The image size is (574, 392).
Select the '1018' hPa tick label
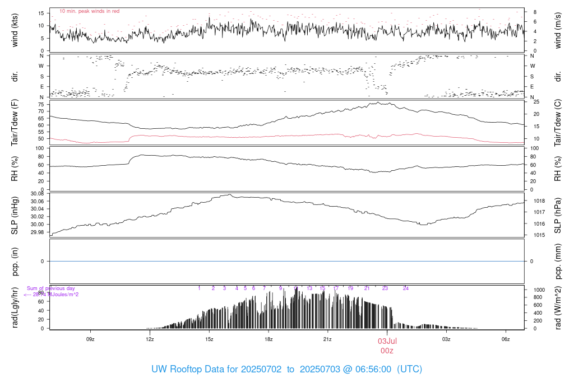click(x=539, y=200)
